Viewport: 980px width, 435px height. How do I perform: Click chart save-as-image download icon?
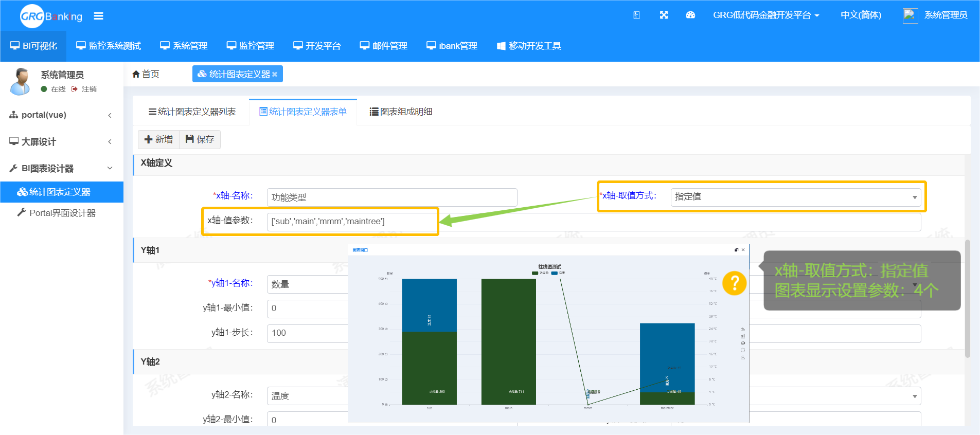click(x=743, y=357)
